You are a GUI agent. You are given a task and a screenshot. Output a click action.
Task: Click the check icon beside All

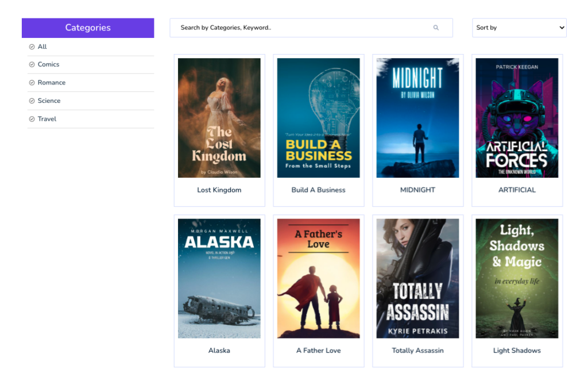[x=32, y=47]
